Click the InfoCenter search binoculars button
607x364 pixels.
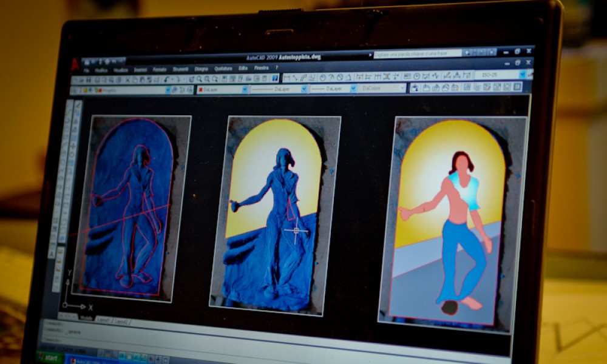(x=467, y=53)
